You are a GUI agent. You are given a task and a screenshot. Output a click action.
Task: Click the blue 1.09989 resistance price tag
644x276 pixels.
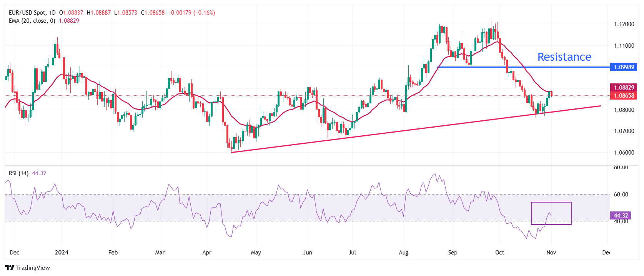coord(624,67)
